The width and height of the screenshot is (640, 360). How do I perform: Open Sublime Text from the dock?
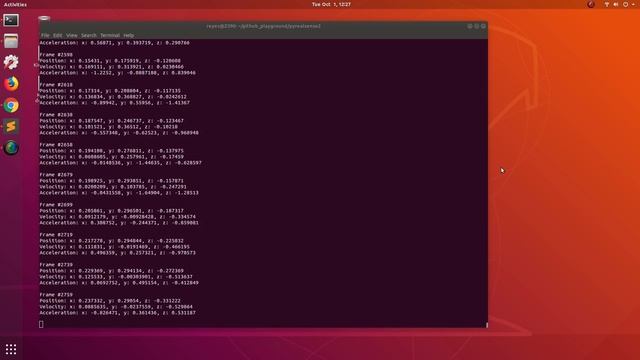(x=11, y=127)
